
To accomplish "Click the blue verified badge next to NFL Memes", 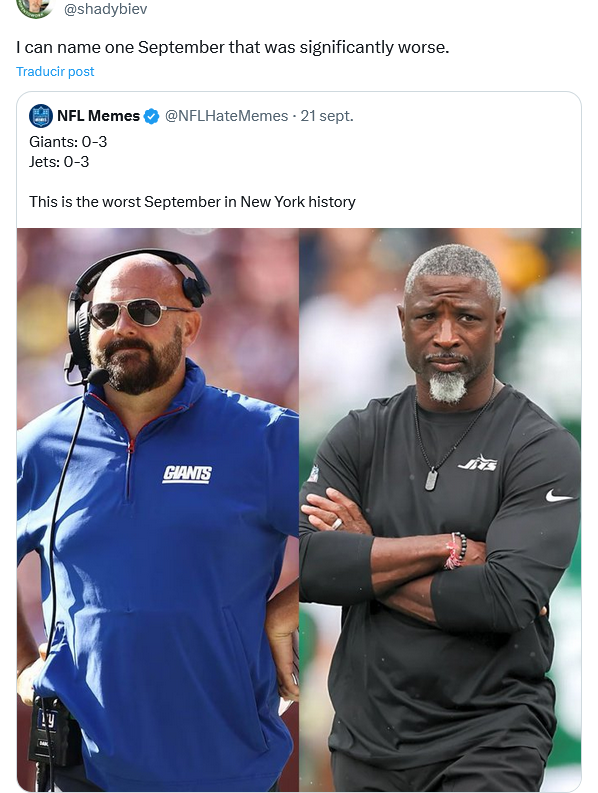I will (151, 116).
